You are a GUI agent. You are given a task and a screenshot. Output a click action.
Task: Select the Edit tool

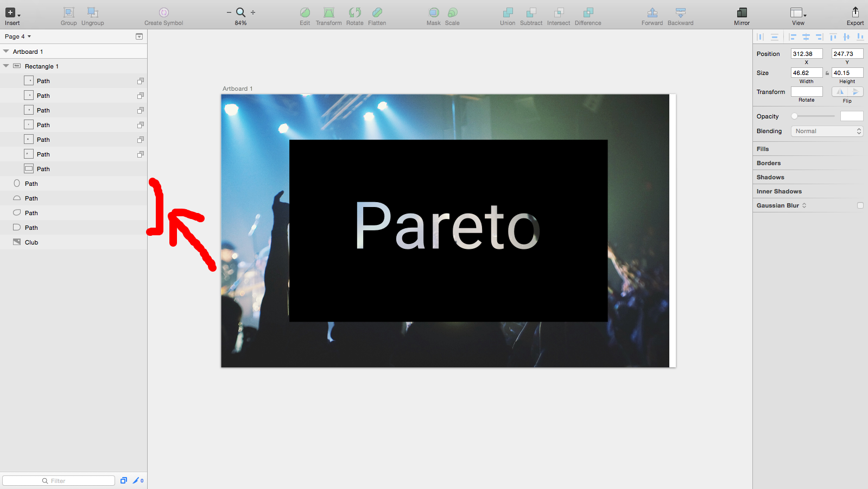point(305,12)
